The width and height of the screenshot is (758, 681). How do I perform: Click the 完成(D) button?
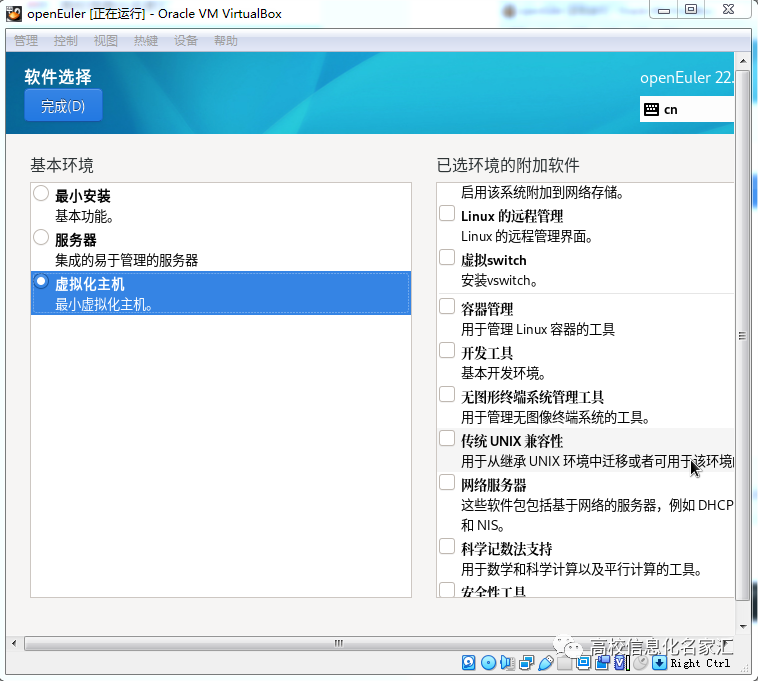click(x=63, y=105)
